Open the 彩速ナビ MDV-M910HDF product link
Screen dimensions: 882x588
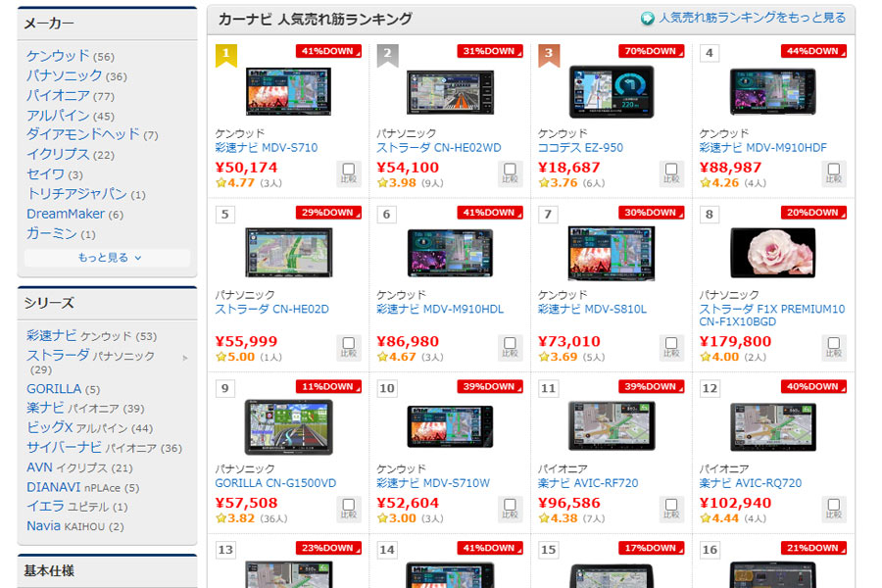click(x=762, y=147)
